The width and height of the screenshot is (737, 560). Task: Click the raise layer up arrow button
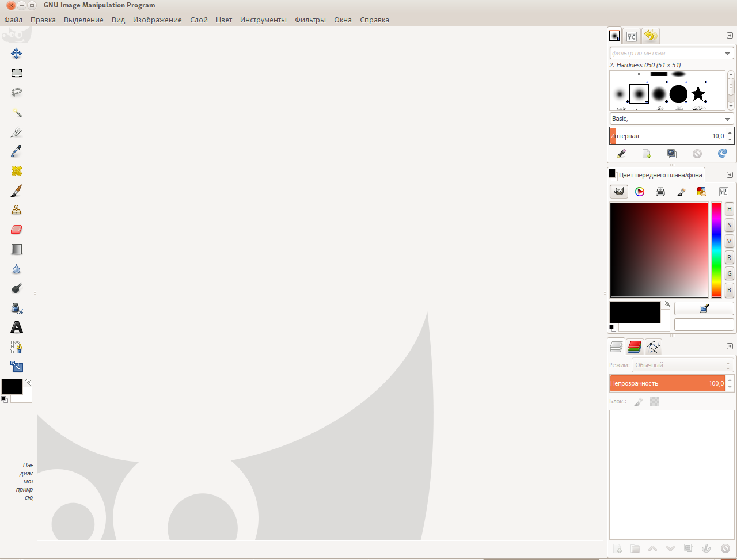pyautogui.click(x=652, y=549)
